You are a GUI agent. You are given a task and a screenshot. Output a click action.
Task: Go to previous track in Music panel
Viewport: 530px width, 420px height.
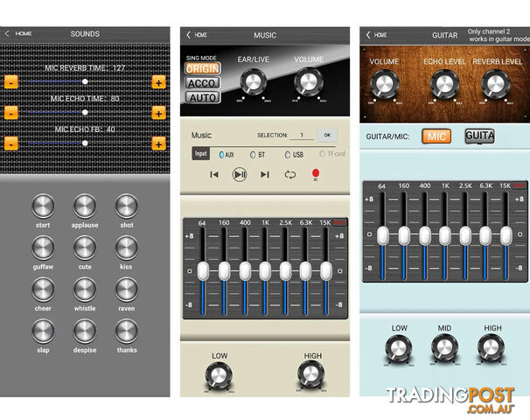214,174
